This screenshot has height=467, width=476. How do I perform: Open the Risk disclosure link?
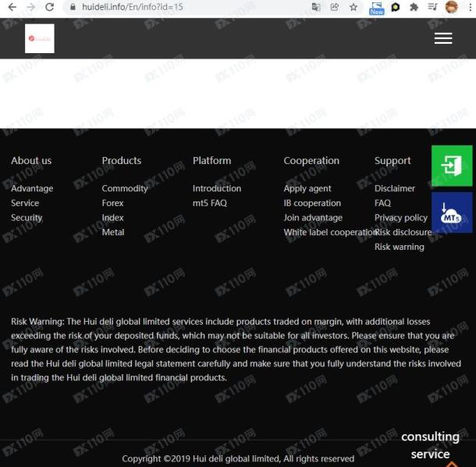pos(403,232)
